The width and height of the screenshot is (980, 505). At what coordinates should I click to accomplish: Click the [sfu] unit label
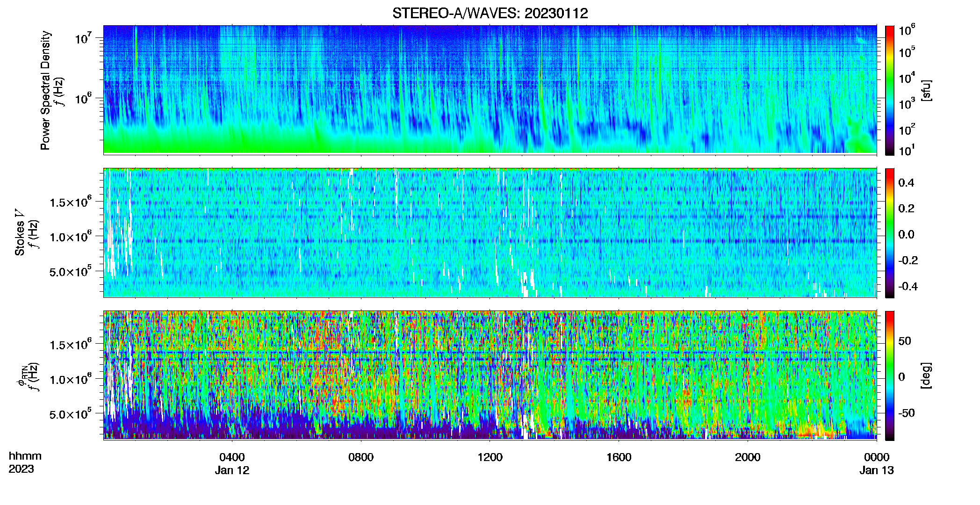(x=926, y=90)
